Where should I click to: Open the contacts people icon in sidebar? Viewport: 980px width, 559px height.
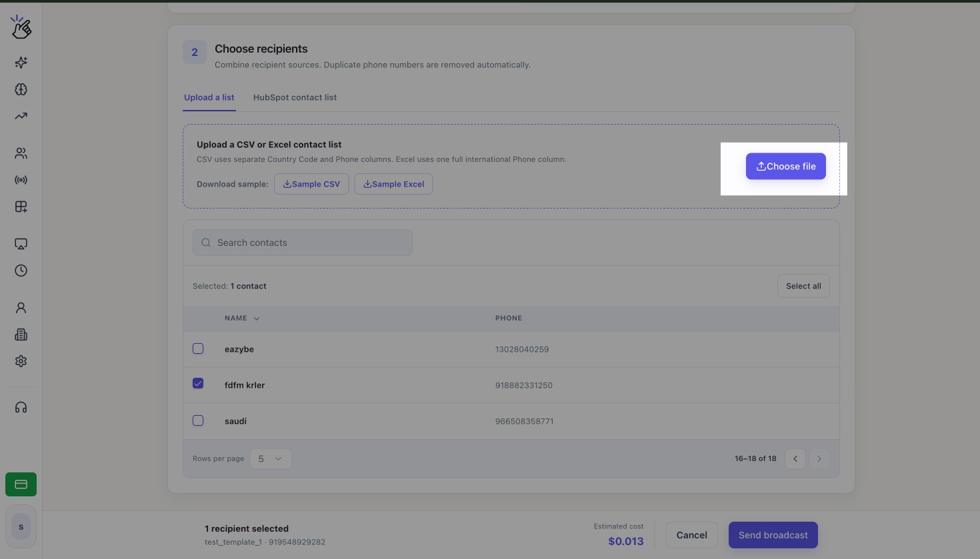click(21, 153)
